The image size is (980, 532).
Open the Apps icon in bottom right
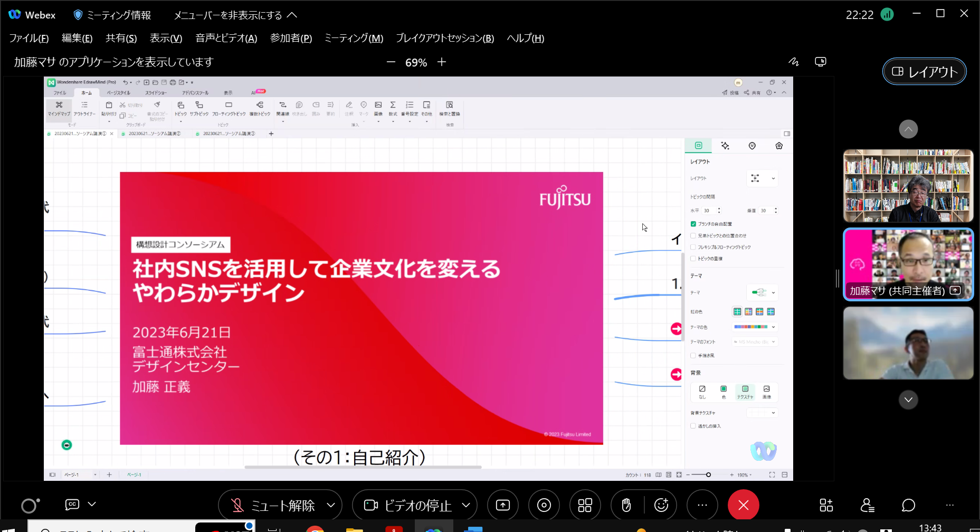[x=826, y=505]
